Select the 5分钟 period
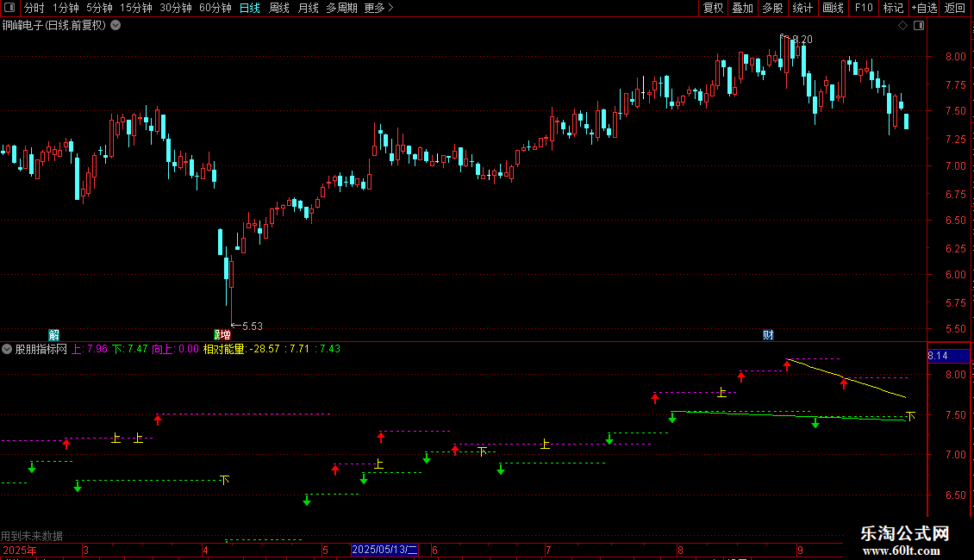The height and width of the screenshot is (560, 974). click(99, 8)
